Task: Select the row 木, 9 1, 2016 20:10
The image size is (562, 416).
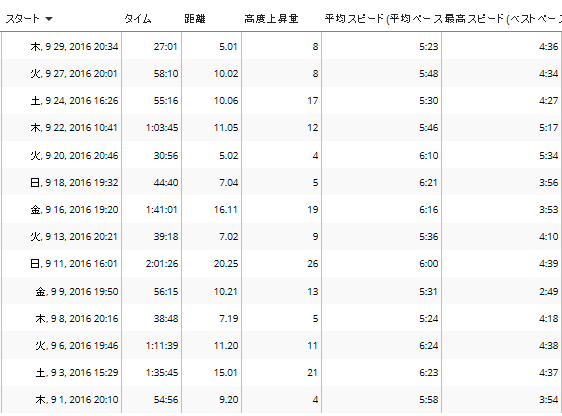Action: point(281,400)
